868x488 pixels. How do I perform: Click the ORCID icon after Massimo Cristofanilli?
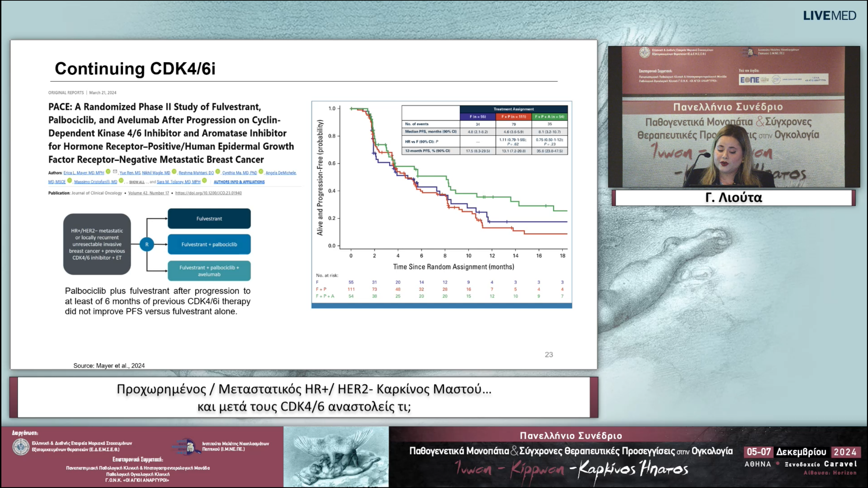click(121, 181)
